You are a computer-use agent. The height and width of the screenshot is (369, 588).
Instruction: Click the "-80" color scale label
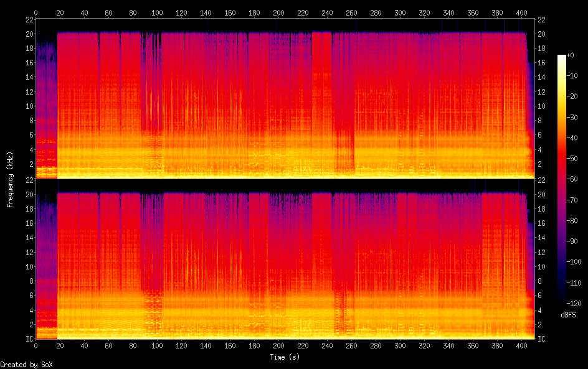point(572,221)
